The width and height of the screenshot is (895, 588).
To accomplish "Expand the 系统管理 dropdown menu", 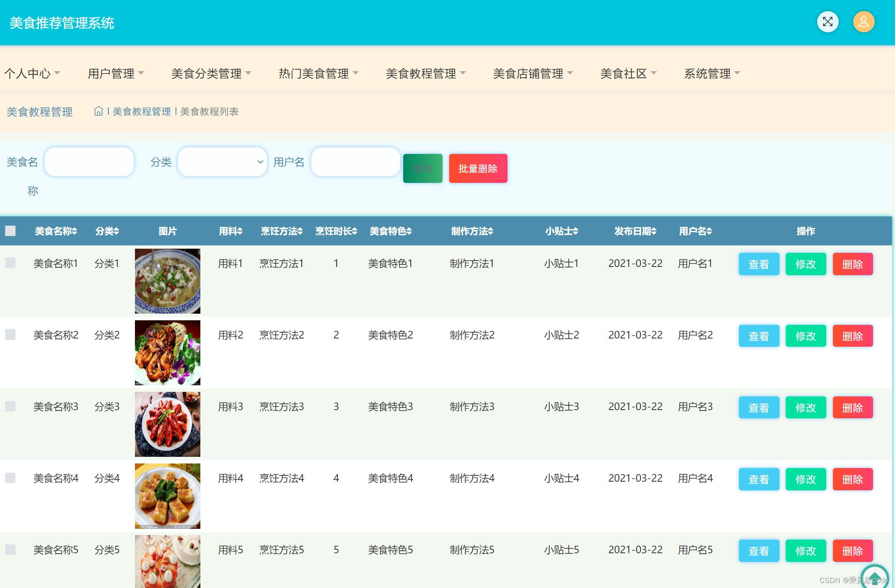I will [x=712, y=74].
